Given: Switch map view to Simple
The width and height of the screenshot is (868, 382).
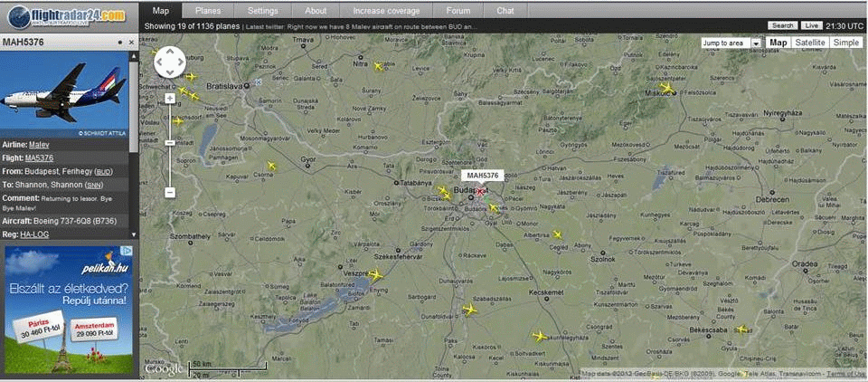Looking at the screenshot, I should [846, 43].
